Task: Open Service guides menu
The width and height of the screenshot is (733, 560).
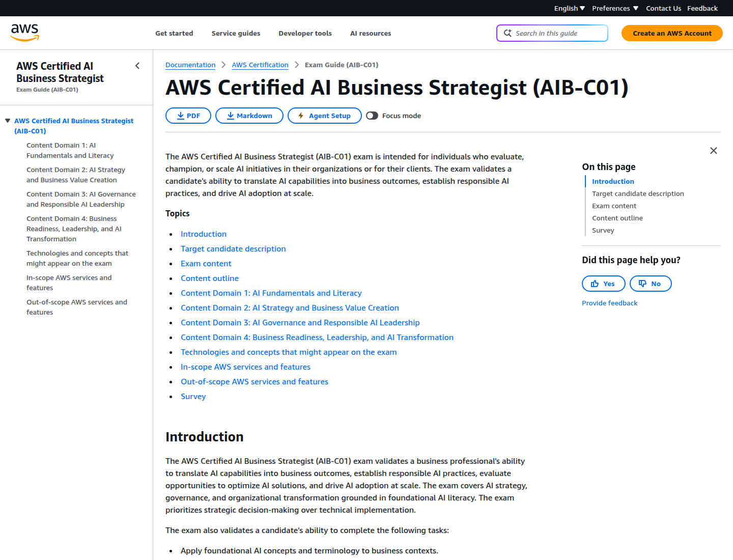Action: pyautogui.click(x=236, y=33)
